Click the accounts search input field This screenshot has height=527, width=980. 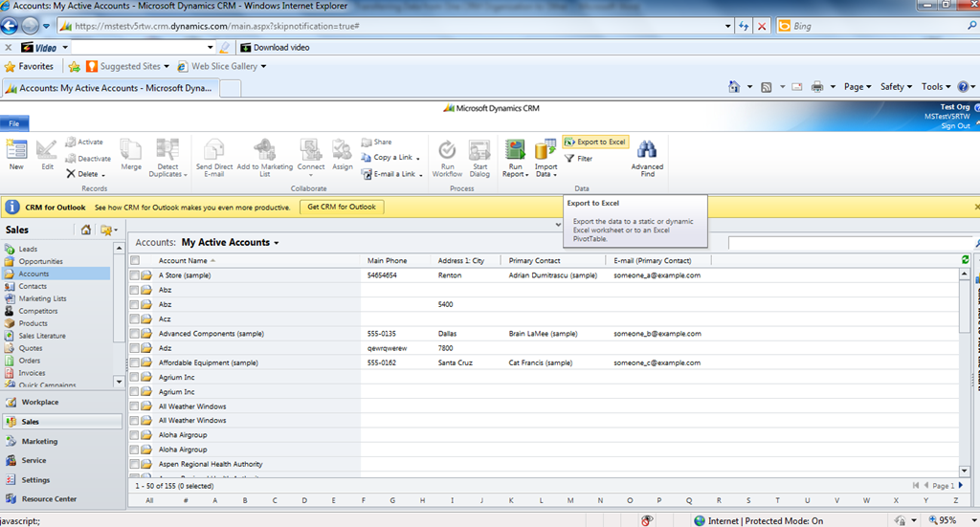point(852,244)
